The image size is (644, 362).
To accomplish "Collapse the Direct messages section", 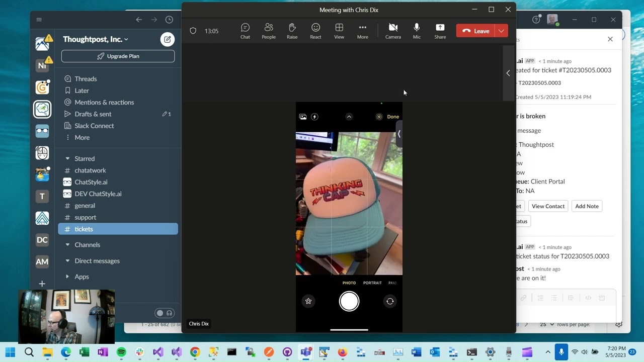I will point(67,261).
